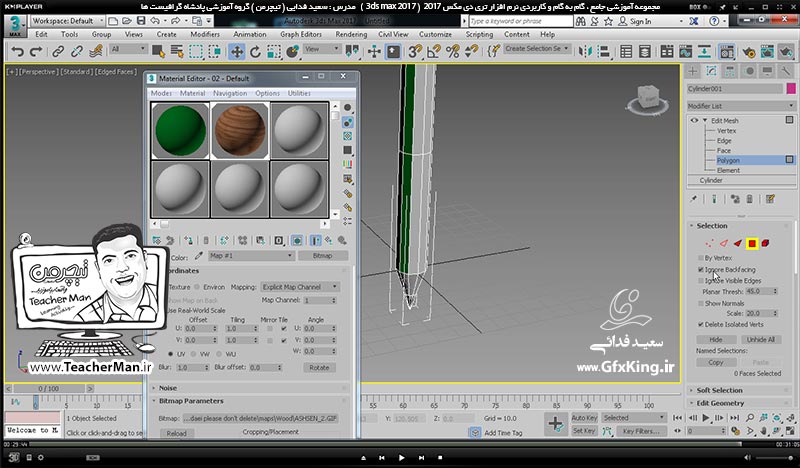Click the Render Production teapot icon
The width and height of the screenshot is (800, 468).
[786, 52]
